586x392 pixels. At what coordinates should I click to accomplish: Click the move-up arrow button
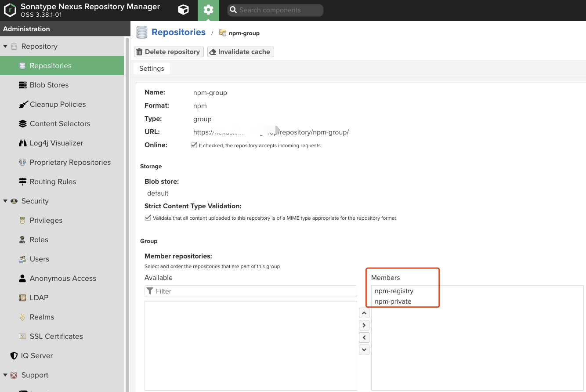click(x=364, y=313)
